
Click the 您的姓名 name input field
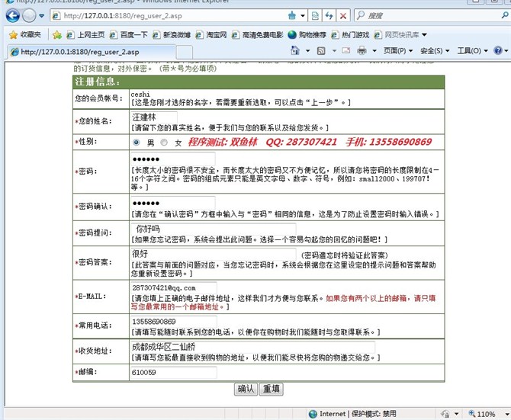[x=154, y=117]
